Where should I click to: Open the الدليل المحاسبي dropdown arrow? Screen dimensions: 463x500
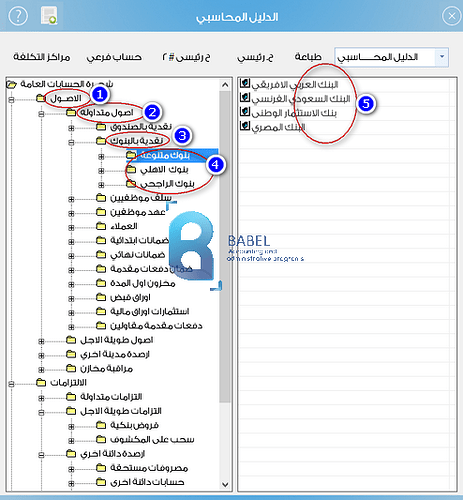click(442, 57)
